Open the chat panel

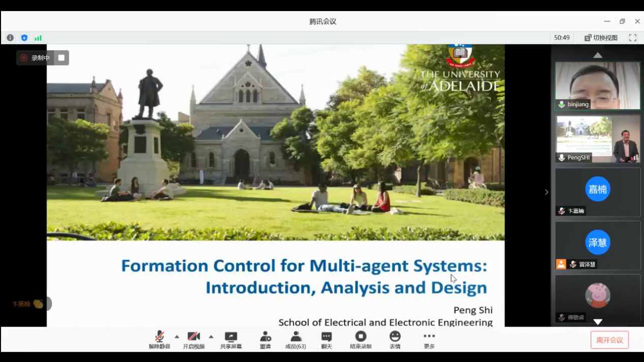(326, 340)
